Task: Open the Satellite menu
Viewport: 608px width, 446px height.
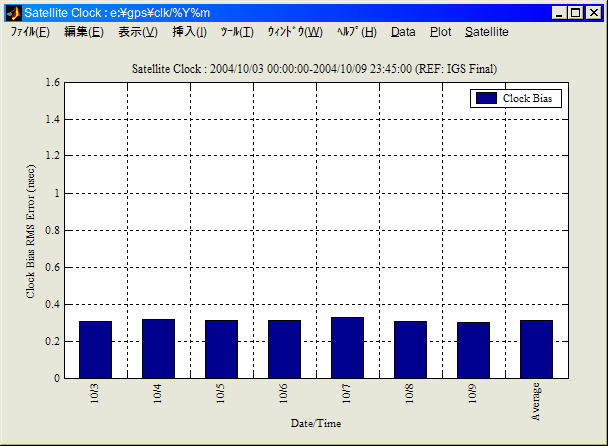Action: click(x=487, y=32)
